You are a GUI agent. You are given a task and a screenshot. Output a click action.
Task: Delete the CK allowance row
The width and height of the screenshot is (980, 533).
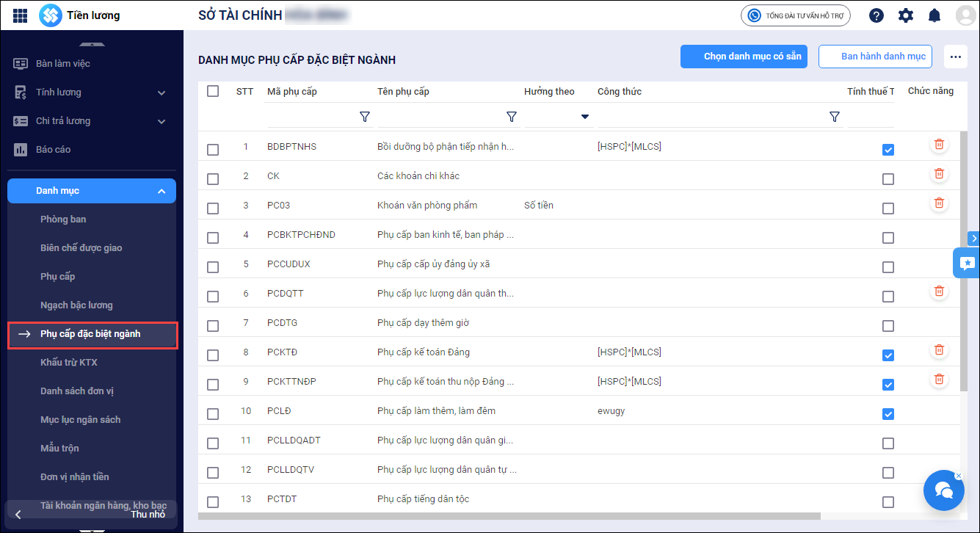tap(938, 174)
